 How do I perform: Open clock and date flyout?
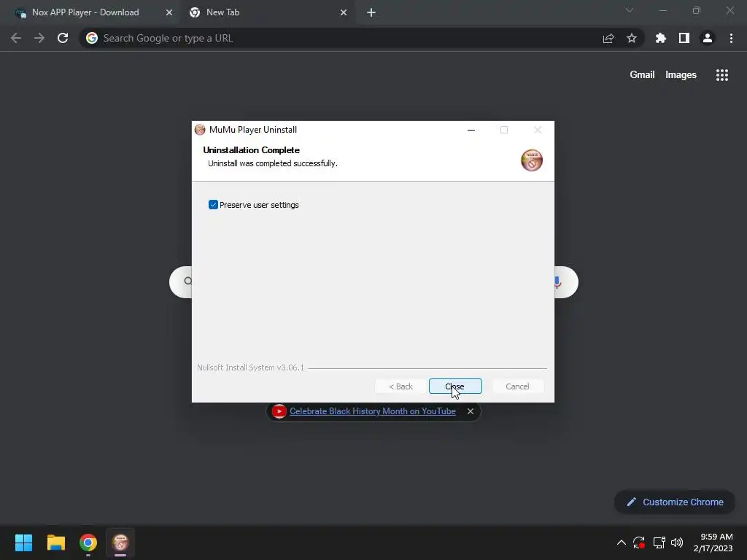coord(713,542)
